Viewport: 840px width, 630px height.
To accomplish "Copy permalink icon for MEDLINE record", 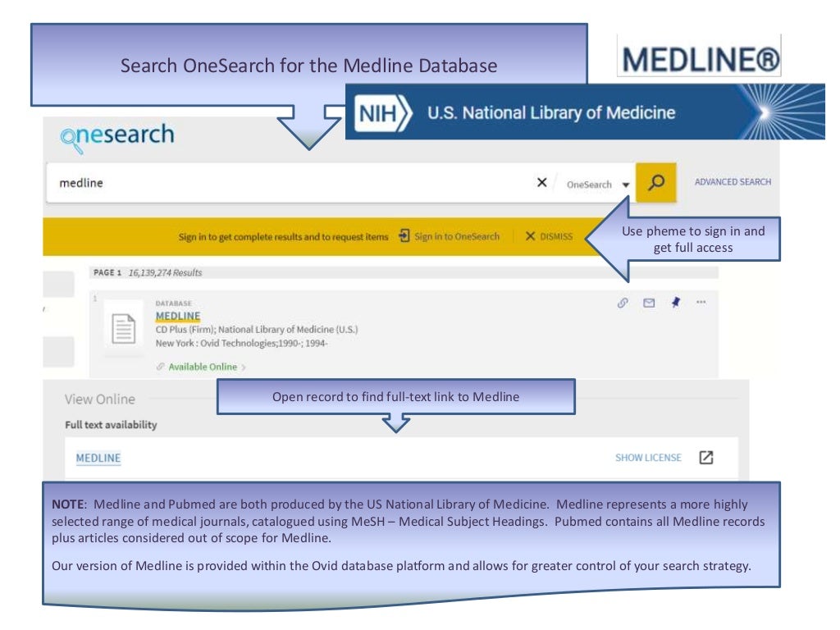I will [x=623, y=303].
